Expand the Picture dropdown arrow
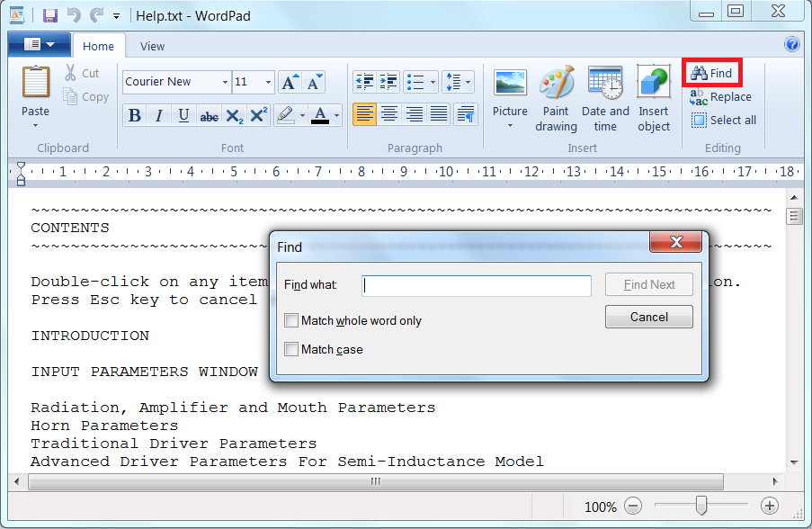The width and height of the screenshot is (812, 529). coord(510,126)
